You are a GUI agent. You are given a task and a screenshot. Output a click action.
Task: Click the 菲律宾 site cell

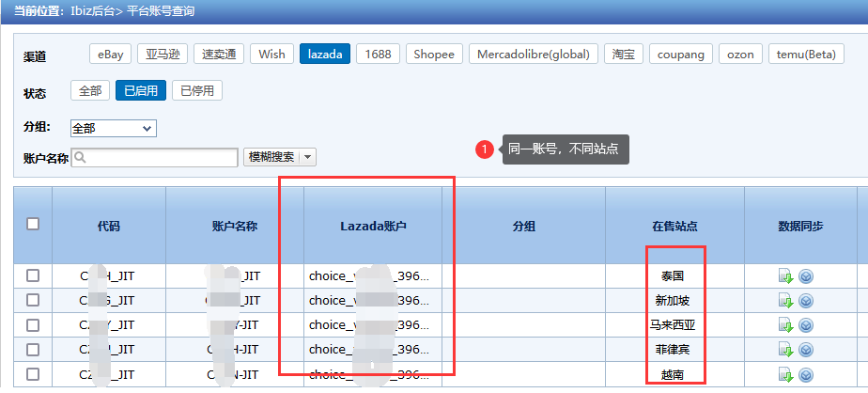673,349
